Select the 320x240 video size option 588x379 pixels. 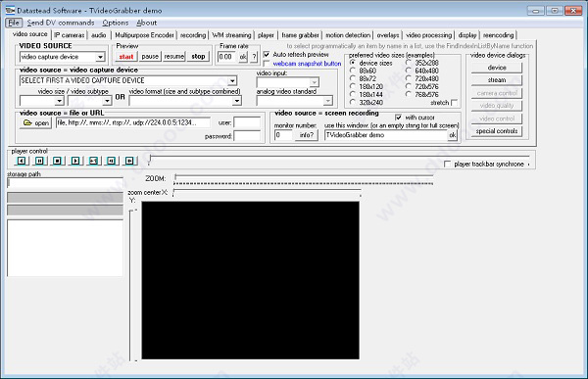pyautogui.click(x=353, y=102)
